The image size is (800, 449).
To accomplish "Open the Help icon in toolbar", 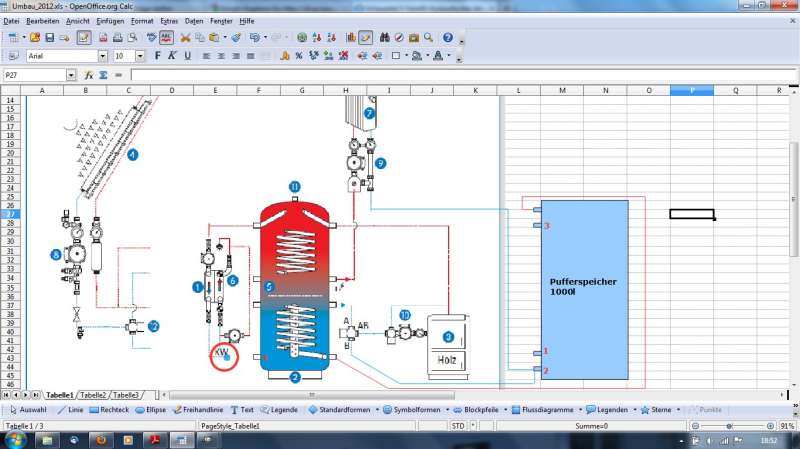I will [447, 38].
